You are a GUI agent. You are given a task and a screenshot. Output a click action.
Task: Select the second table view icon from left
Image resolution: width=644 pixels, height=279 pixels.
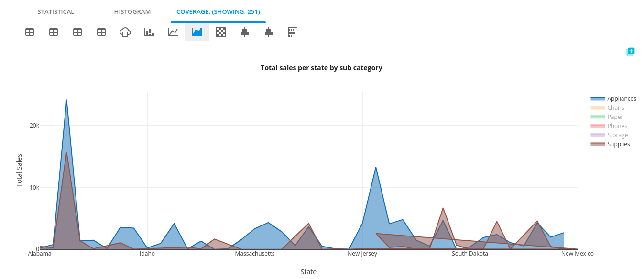[54, 32]
